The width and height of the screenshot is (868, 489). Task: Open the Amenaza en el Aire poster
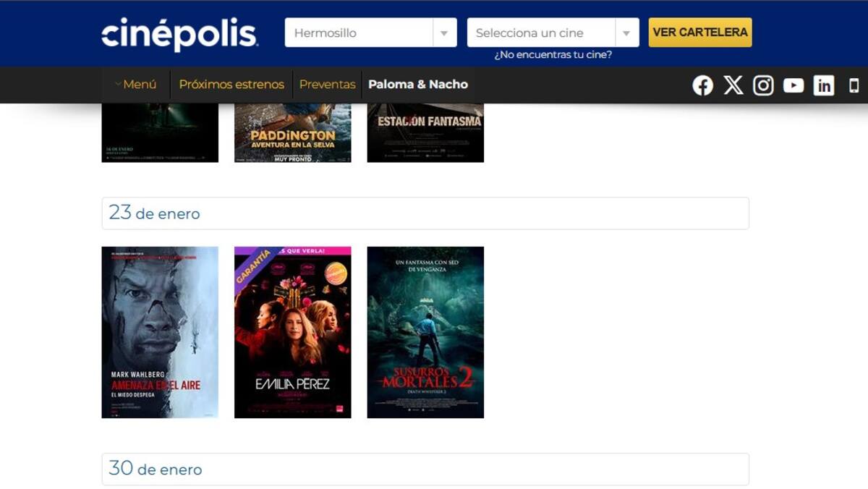click(x=160, y=332)
